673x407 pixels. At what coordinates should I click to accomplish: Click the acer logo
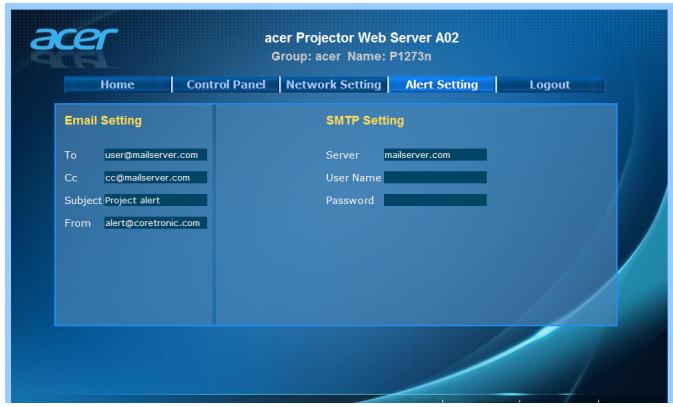coord(74,39)
